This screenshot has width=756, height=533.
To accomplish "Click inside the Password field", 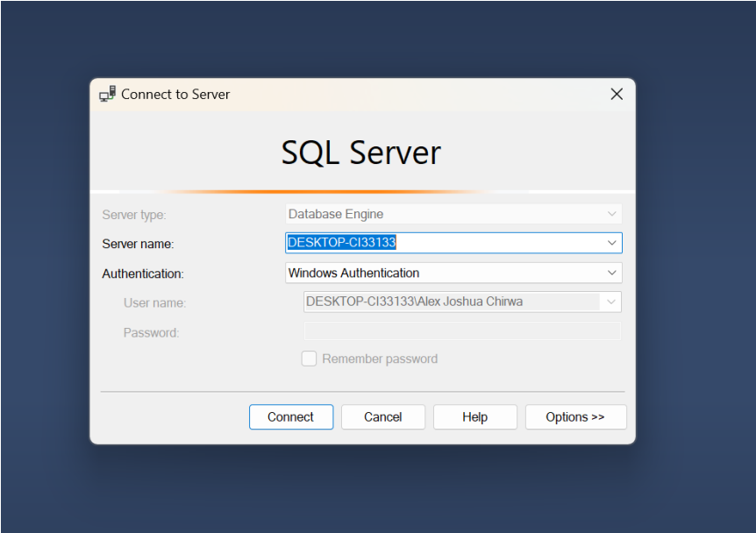I will pyautogui.click(x=462, y=331).
